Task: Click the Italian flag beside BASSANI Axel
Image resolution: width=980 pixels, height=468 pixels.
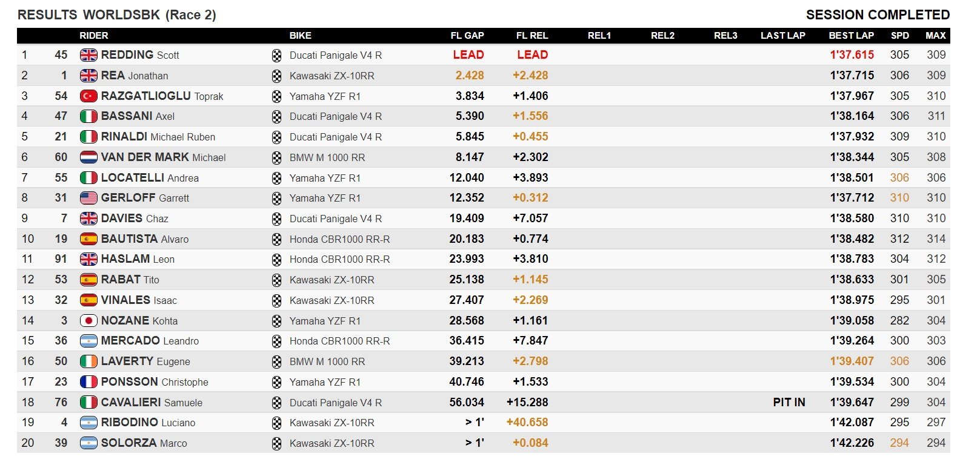Action: [x=88, y=116]
